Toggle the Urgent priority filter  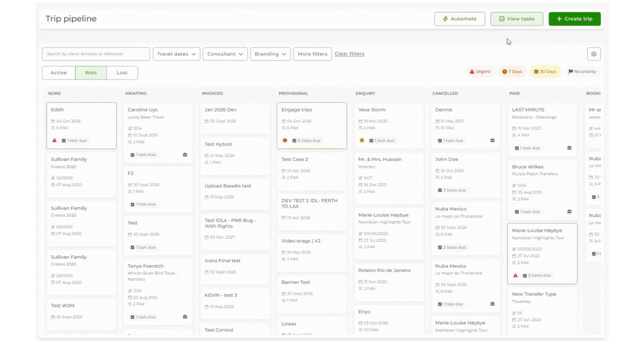coord(480,72)
